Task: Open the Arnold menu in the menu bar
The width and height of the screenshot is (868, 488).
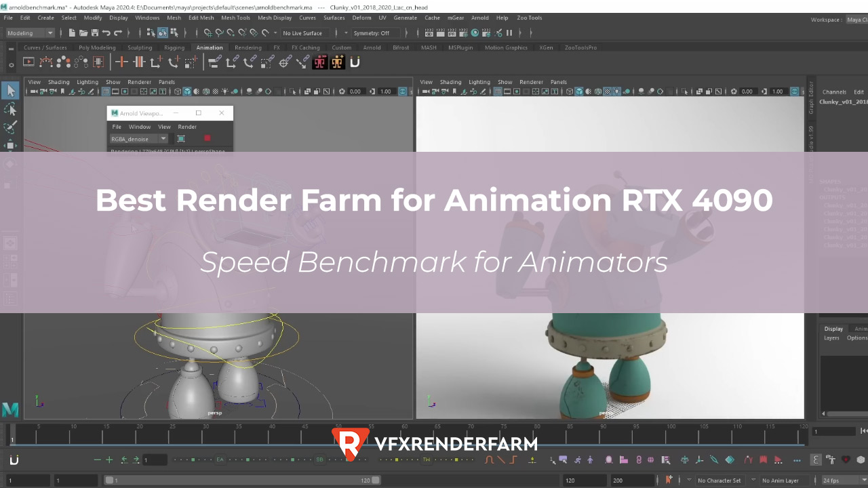Action: [480, 18]
